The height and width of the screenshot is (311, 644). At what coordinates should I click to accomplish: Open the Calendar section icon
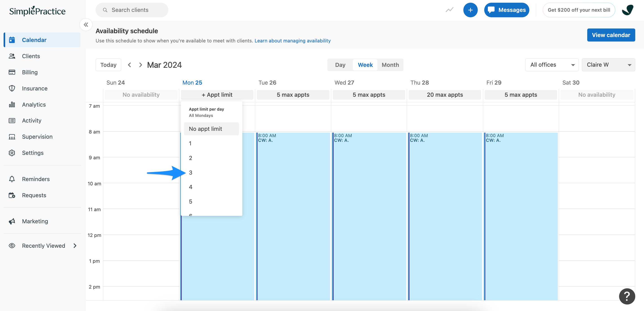coord(12,40)
